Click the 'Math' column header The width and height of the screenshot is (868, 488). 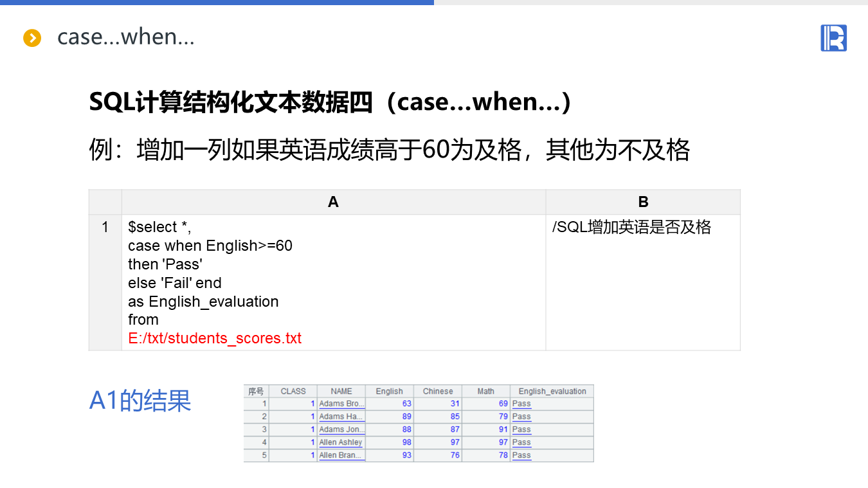click(486, 391)
